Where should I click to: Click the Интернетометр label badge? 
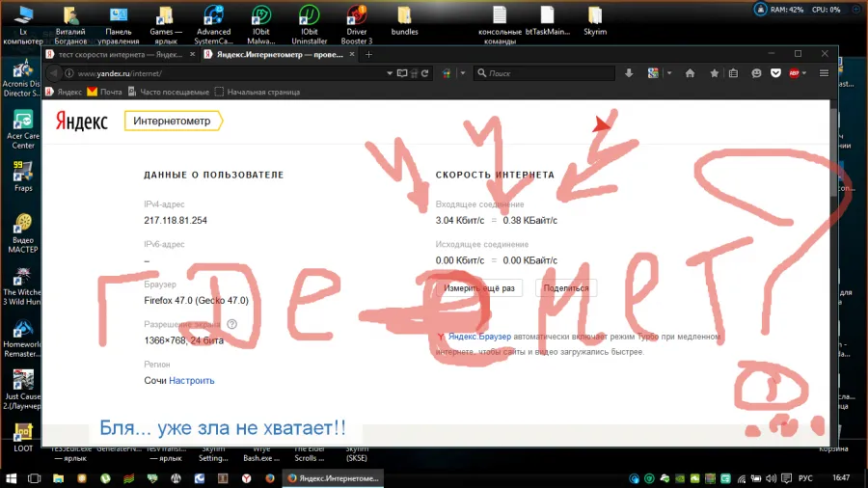[x=174, y=121]
